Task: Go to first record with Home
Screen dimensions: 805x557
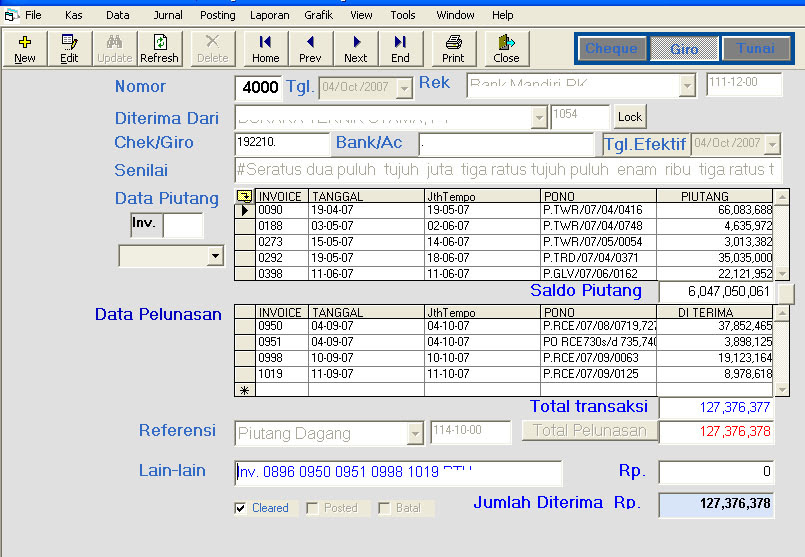Action: click(x=265, y=49)
